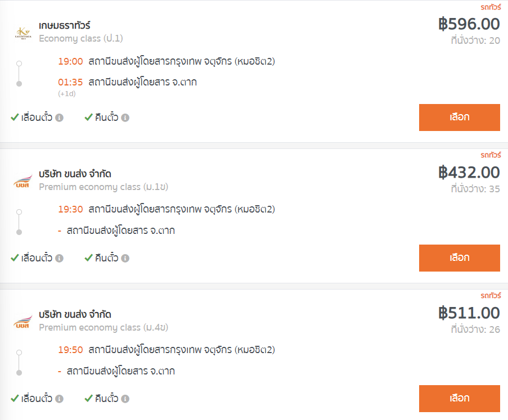Show เลื่อนตั๋ว info icon on ฿511.00 trip

59,399
